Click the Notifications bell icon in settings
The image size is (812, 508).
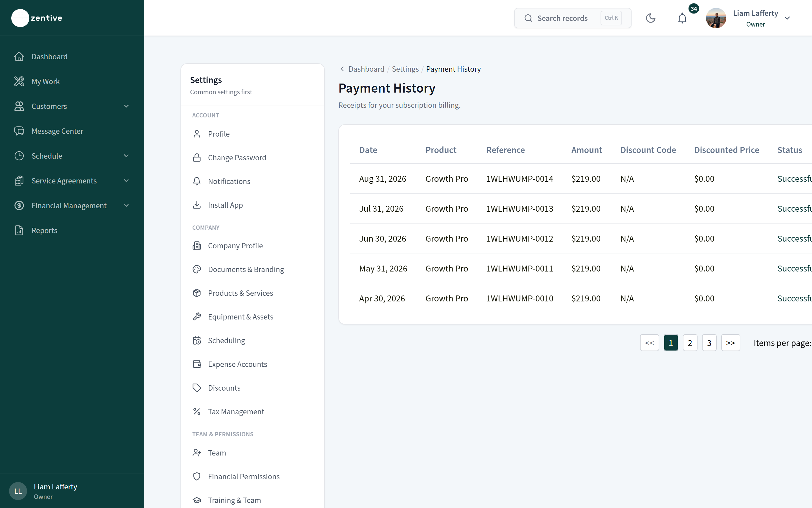(197, 181)
